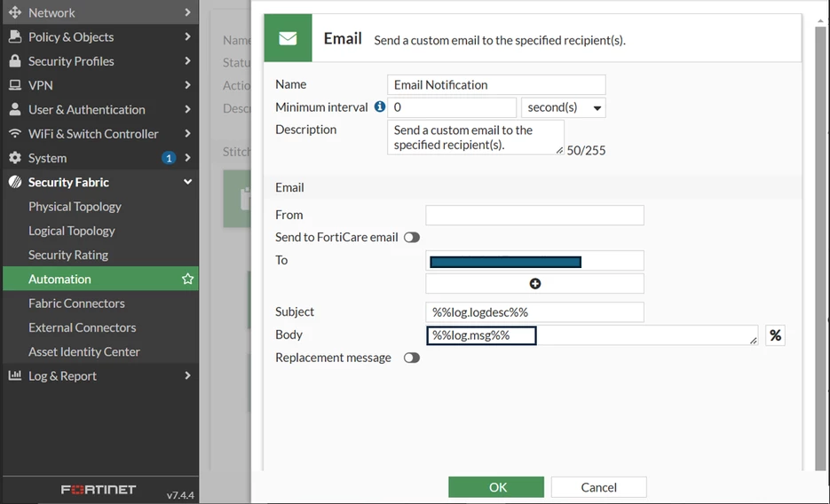Click the User & Authentication person icon
The image size is (830, 504).
click(x=15, y=109)
